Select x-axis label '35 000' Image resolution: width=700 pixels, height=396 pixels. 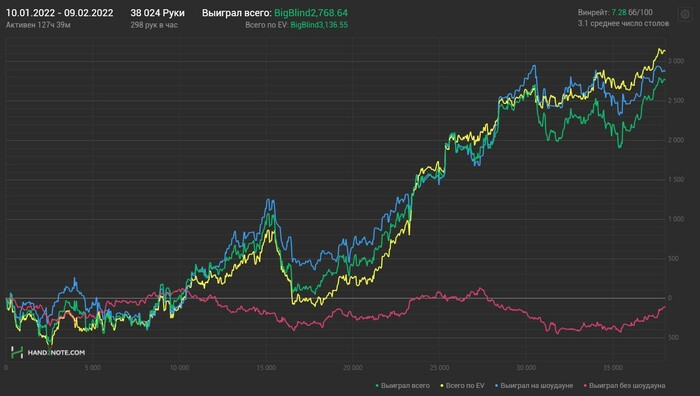click(612, 368)
